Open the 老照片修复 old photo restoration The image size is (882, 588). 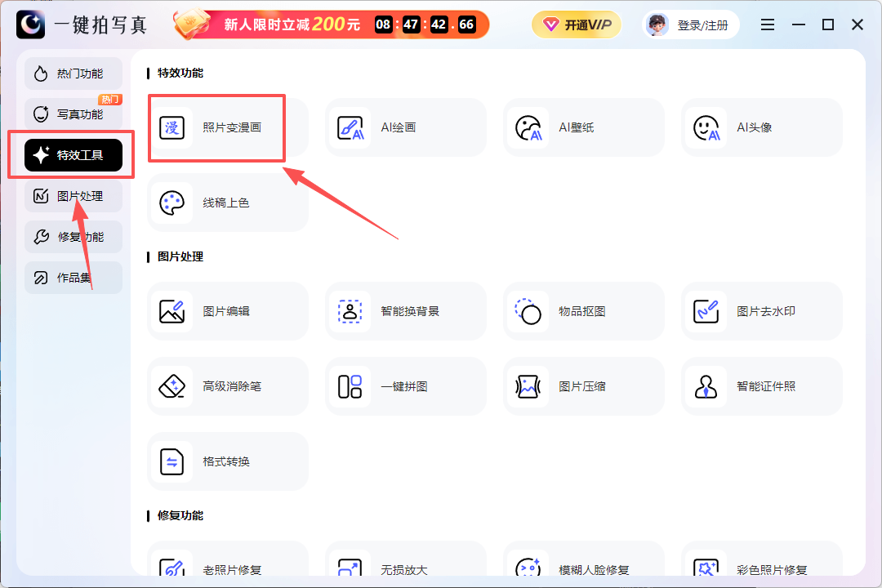[x=227, y=568]
